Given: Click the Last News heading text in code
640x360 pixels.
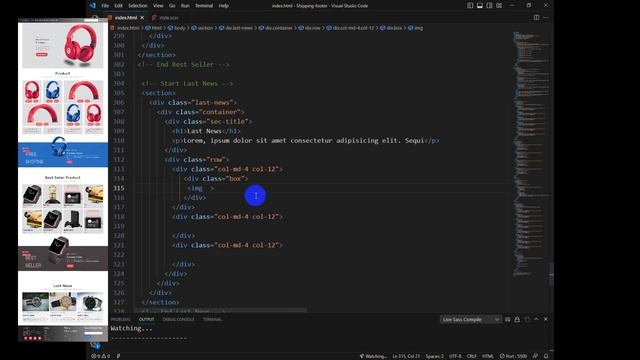Looking at the screenshot, I should click(x=204, y=131).
